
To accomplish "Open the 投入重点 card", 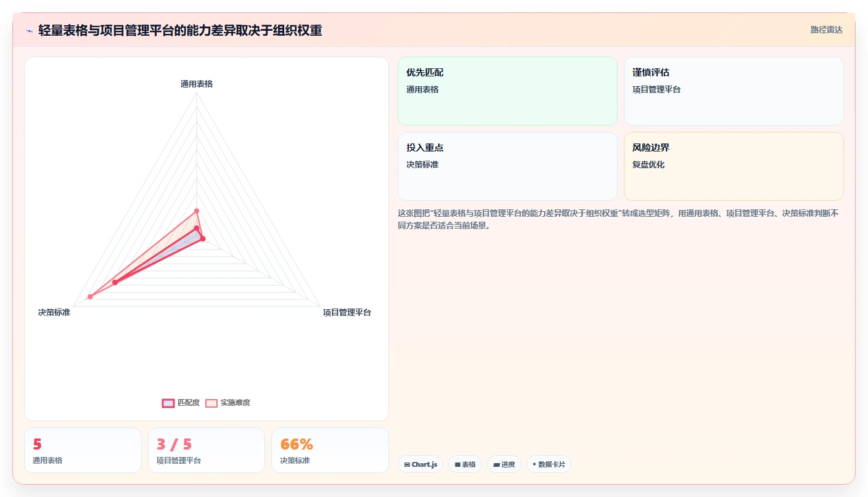I will 507,166.
